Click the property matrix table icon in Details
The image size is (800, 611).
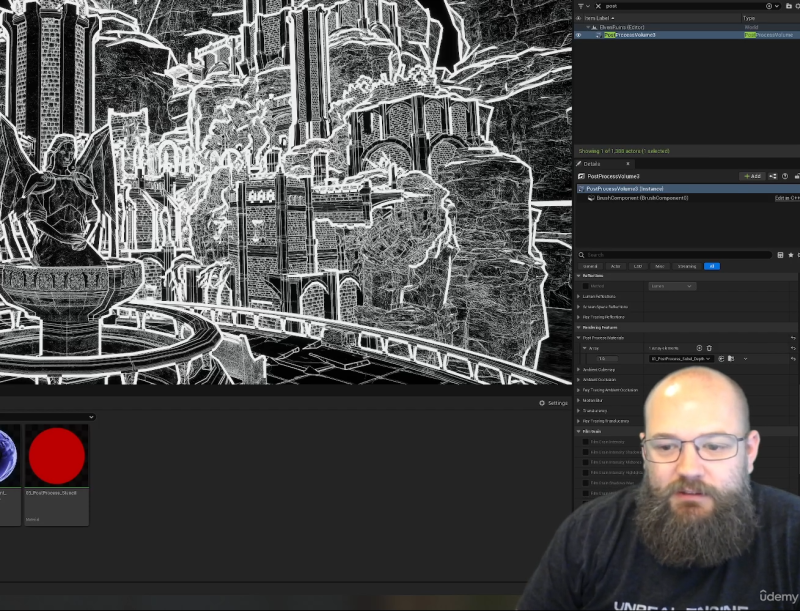pos(780,255)
